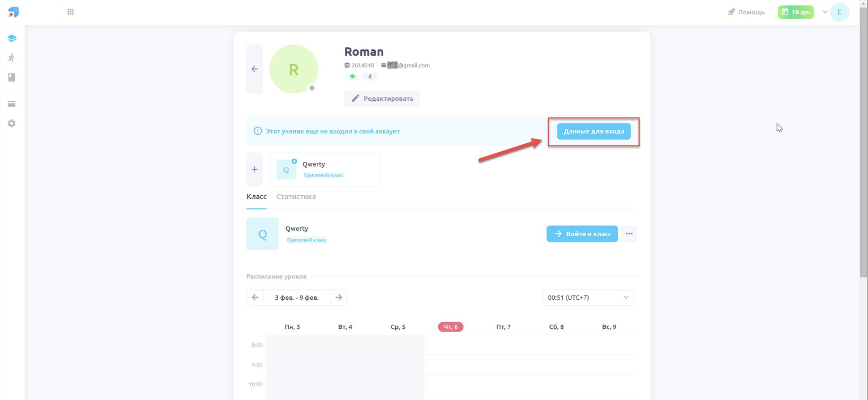Click the Войти в класс button
The height and width of the screenshot is (400, 868).
582,234
